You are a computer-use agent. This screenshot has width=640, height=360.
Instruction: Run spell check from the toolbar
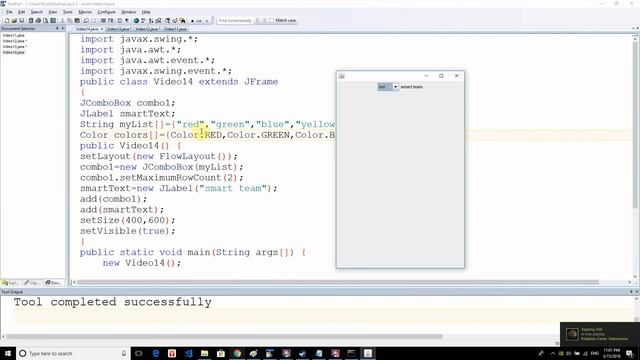click(x=143, y=20)
